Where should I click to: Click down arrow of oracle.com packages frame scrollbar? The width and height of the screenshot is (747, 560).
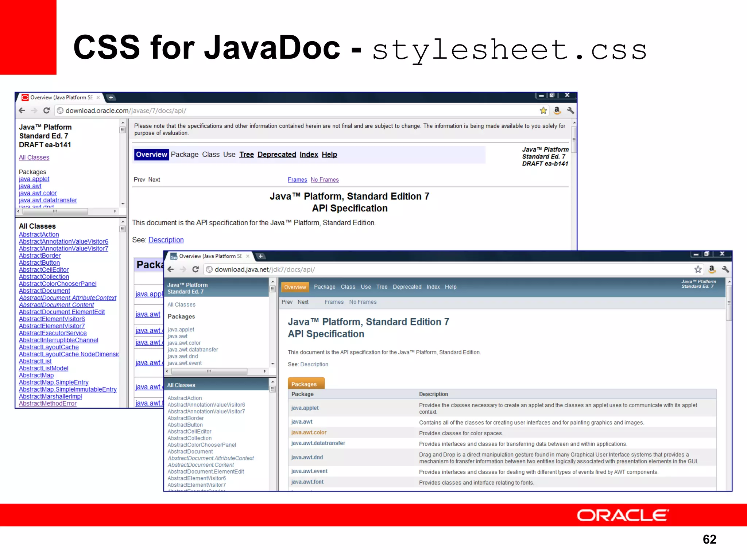tap(123, 204)
